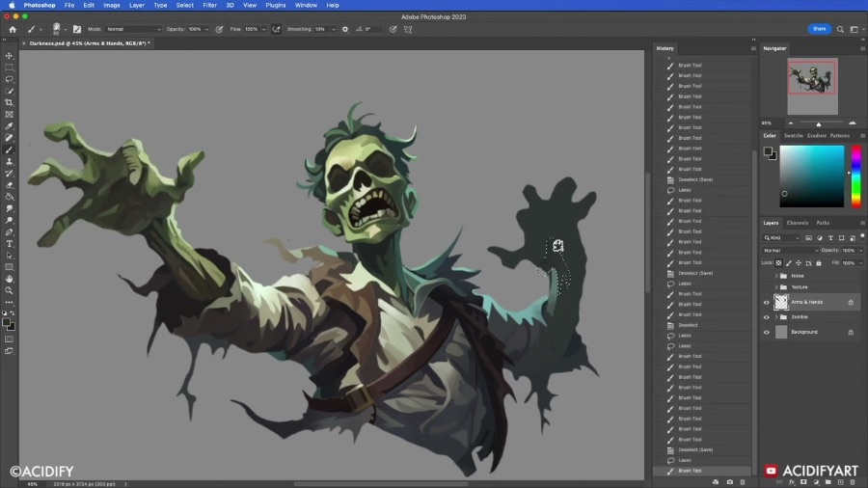Select the Frame tool
868x488 pixels.
tap(9, 115)
